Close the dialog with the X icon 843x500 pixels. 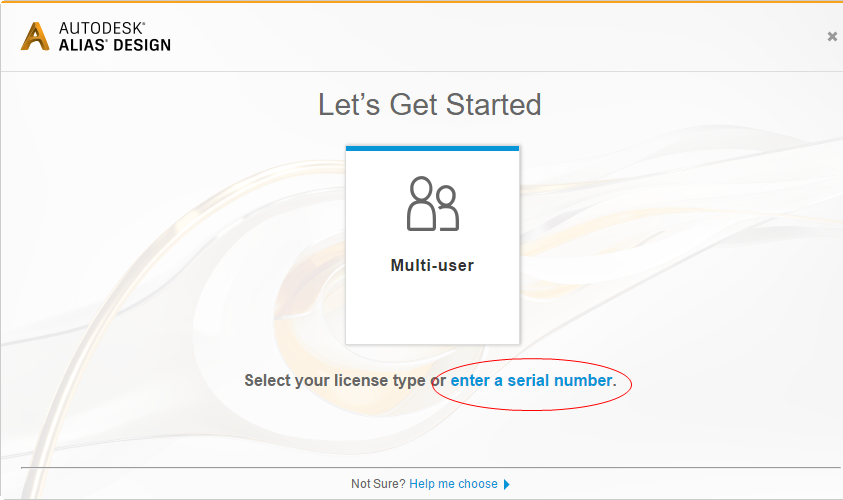click(x=831, y=37)
